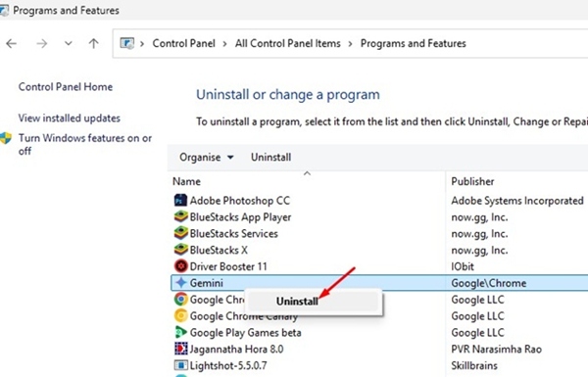Select the Adobe Photoshop CC icon

pos(180,200)
